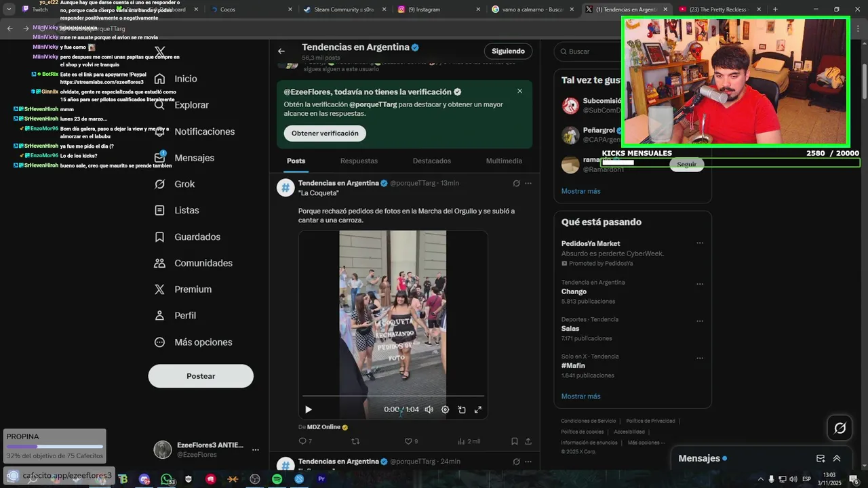The height and width of the screenshot is (488, 868).
Task: Switch to Steam Community browser tab
Action: (x=342, y=9)
